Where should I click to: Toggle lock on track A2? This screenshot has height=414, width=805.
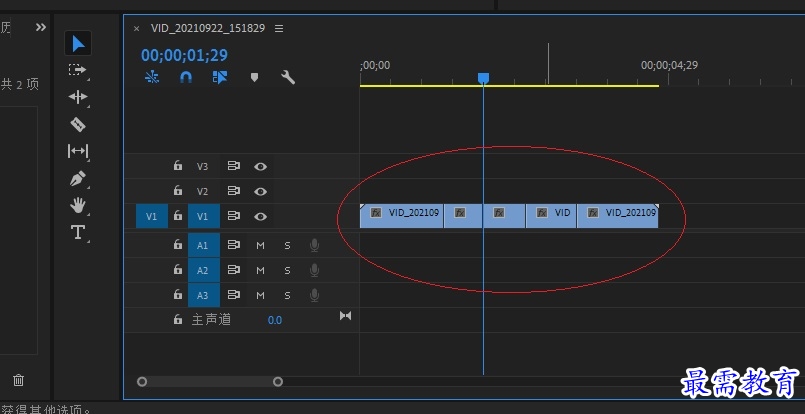tap(178, 270)
